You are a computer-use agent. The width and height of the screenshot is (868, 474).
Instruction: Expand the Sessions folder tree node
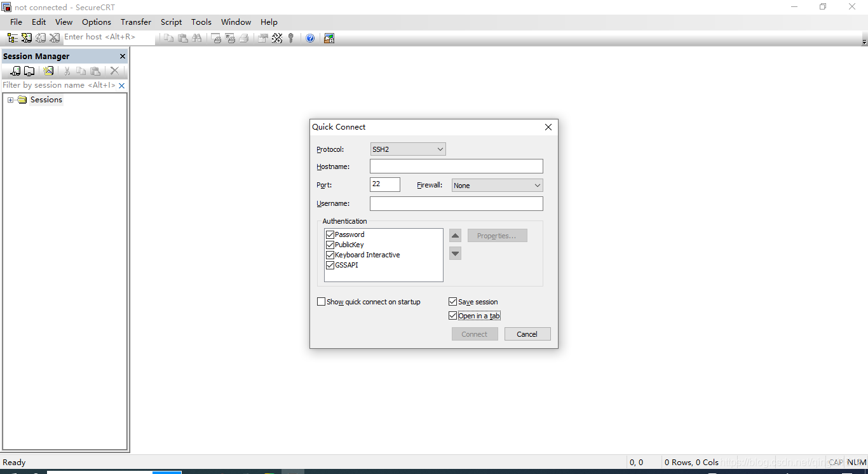(10, 100)
